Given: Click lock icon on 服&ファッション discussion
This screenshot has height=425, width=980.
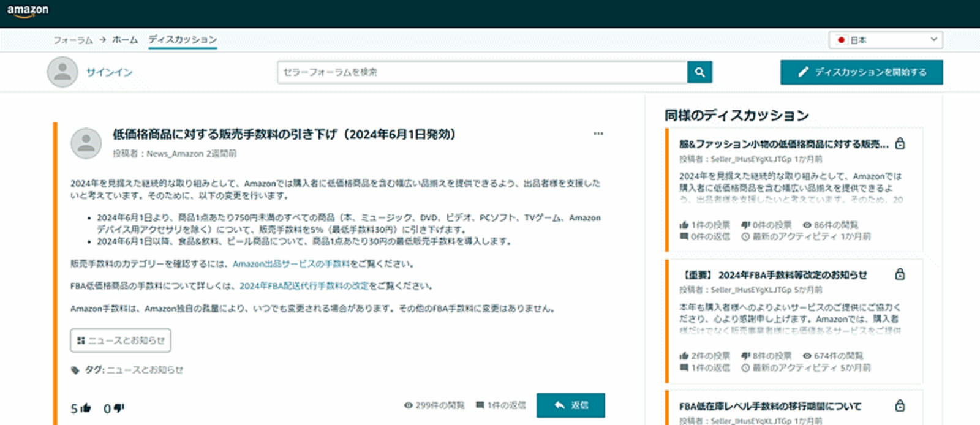Looking at the screenshot, I should 900,143.
